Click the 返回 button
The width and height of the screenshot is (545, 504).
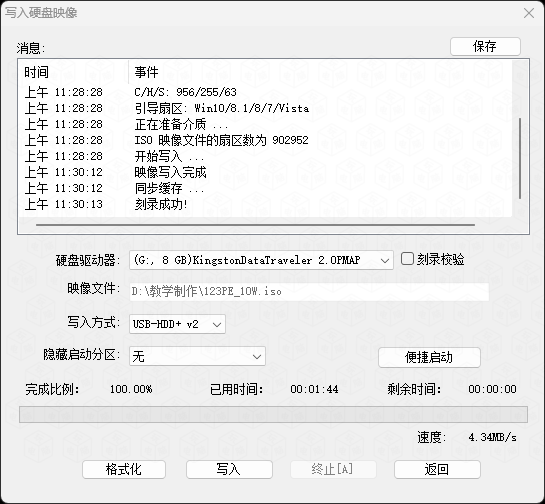[x=437, y=469]
